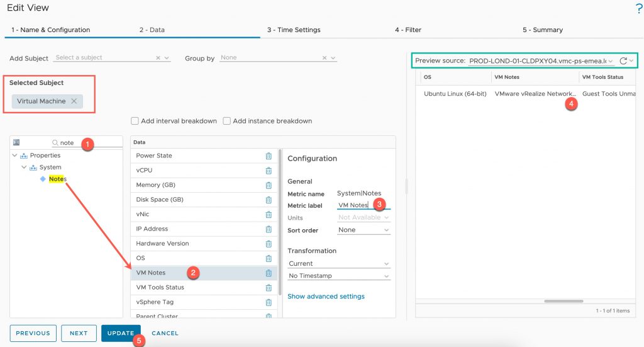The image size is (644, 347).
Task: Select the IP Address data row
Action: (204, 229)
